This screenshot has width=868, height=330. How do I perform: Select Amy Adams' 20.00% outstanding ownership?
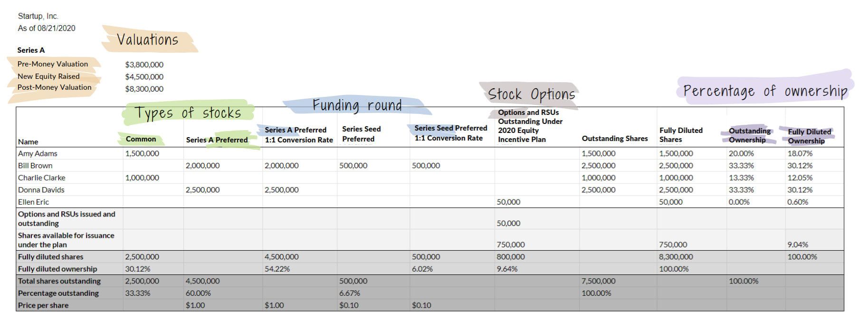pyautogui.click(x=741, y=153)
